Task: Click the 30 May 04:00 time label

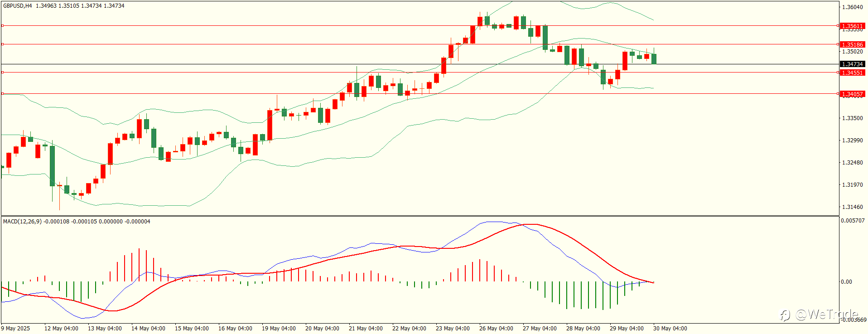Action: (670, 329)
